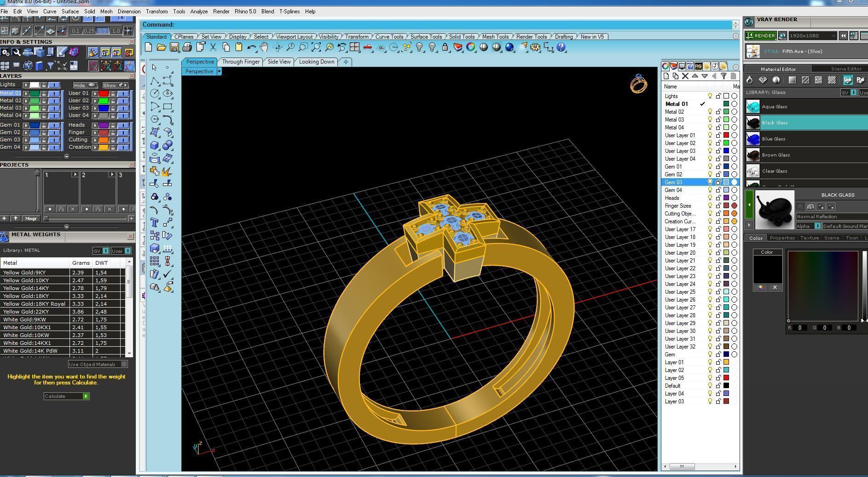The width and height of the screenshot is (868, 477).
Task: Open the 1920x1080 resolution dropdown
Action: pos(812,35)
